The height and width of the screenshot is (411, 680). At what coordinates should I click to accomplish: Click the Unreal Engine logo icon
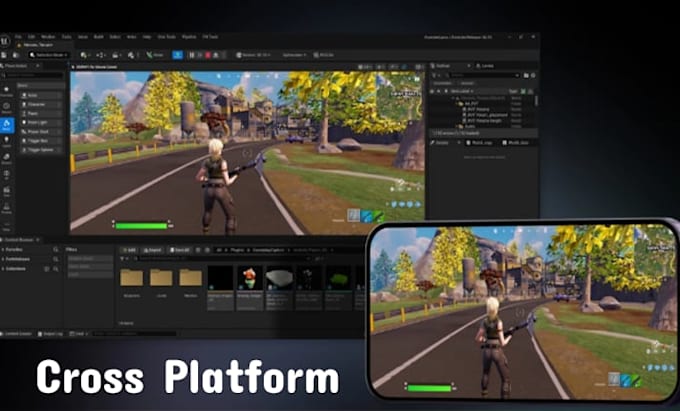coord(5,41)
